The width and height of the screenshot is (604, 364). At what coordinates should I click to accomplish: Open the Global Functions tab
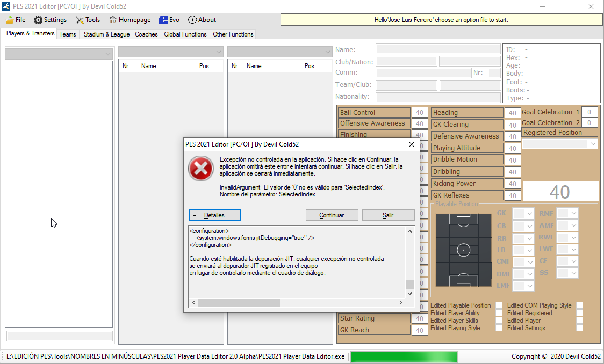(185, 34)
